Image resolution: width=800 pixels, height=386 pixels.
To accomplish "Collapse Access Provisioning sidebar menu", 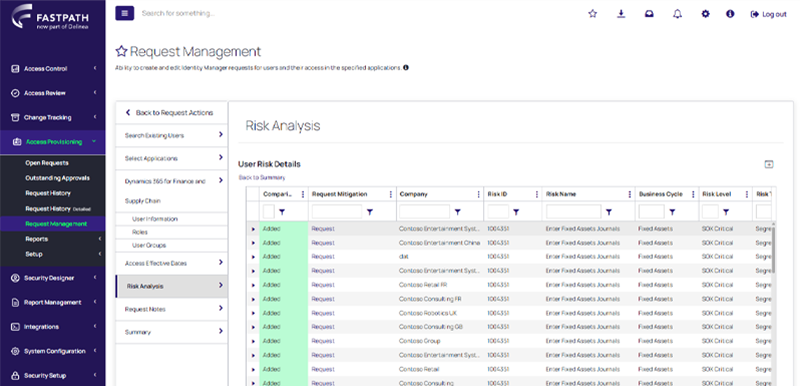I will pyautogui.click(x=53, y=142).
